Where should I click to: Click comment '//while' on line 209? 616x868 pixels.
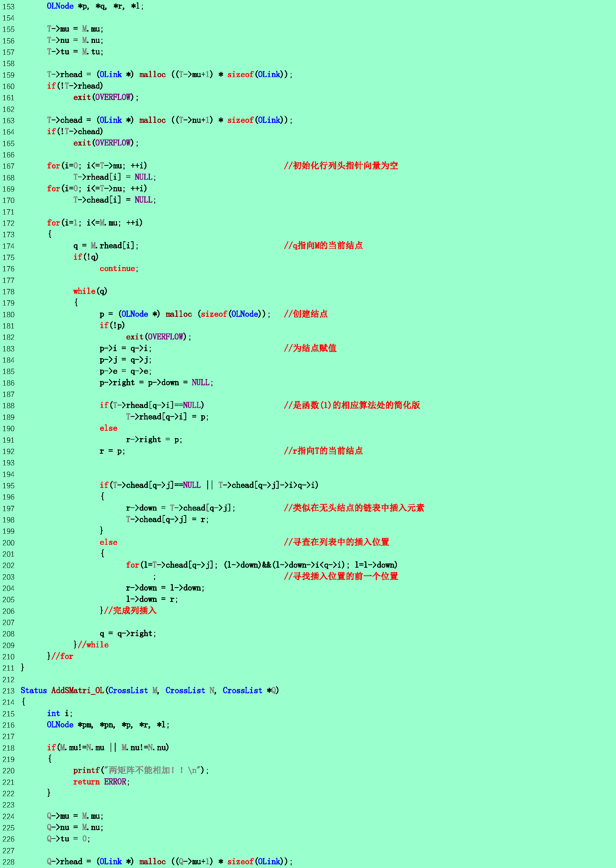(93, 645)
